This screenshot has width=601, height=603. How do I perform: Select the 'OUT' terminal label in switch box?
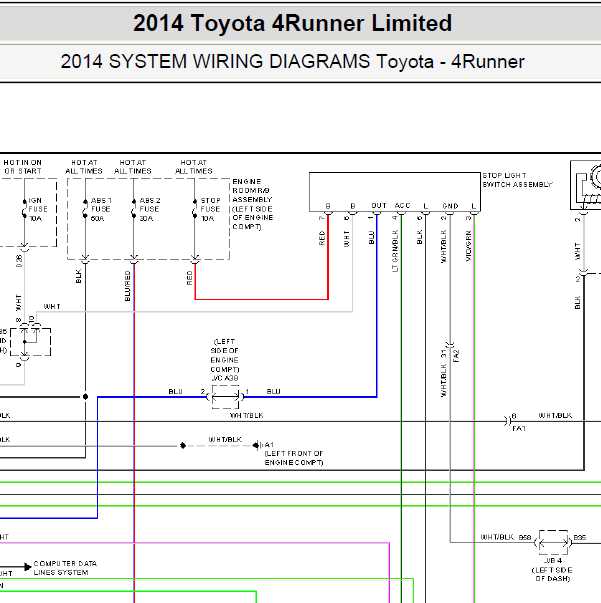click(379, 206)
